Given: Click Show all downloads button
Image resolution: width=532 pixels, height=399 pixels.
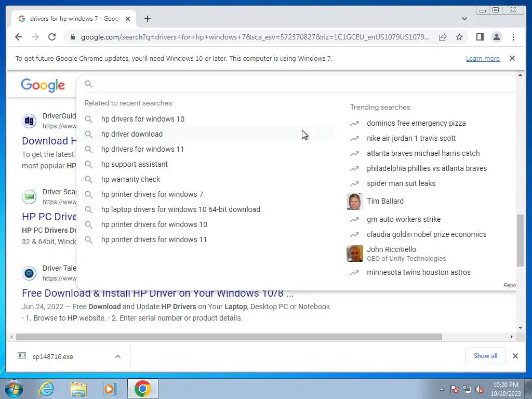Looking at the screenshot, I should click(x=486, y=356).
